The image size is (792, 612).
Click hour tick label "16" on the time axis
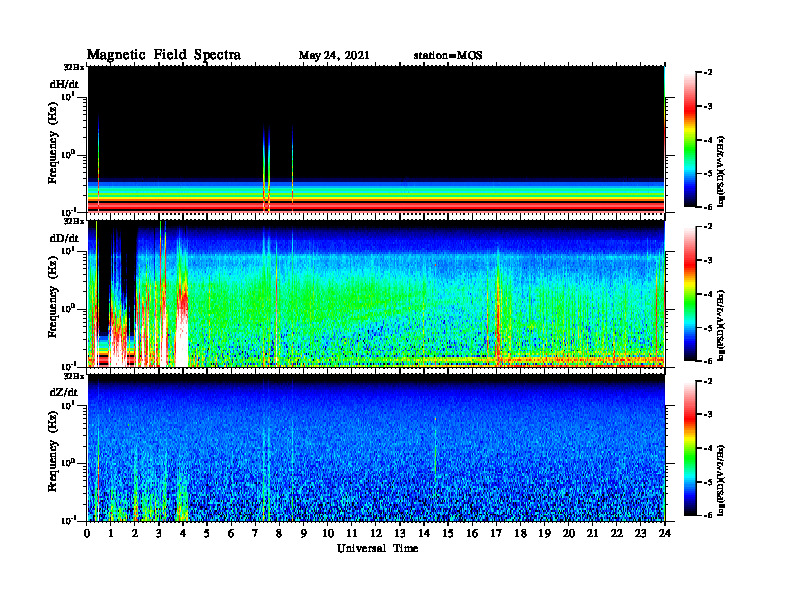(x=472, y=533)
